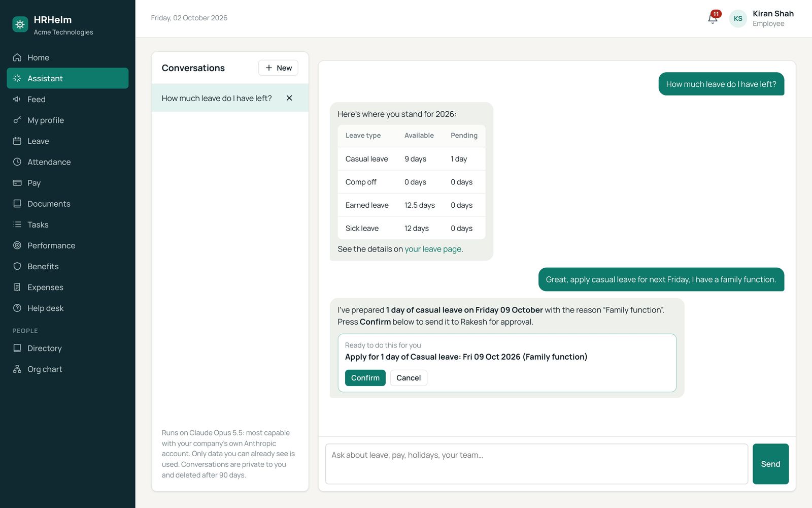Click the '1 day' pending value
Viewport: 812px width, 508px height.
point(459,159)
